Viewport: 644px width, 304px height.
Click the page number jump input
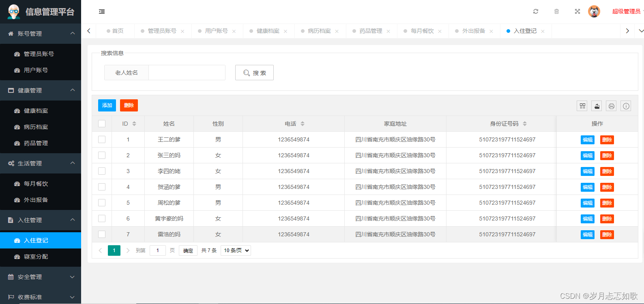158,250
